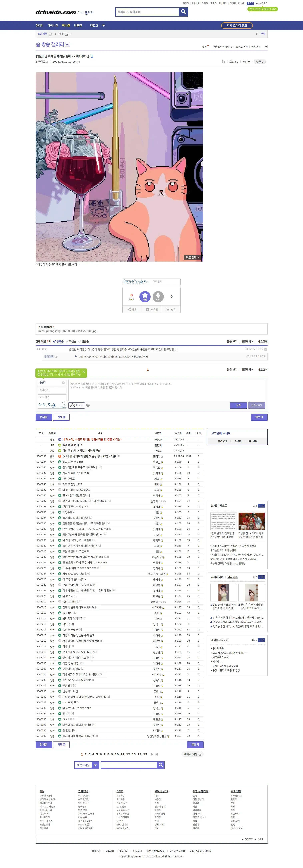Click the 댓글 2 button in post header
Screen dimensions: 303x868
[260, 62]
